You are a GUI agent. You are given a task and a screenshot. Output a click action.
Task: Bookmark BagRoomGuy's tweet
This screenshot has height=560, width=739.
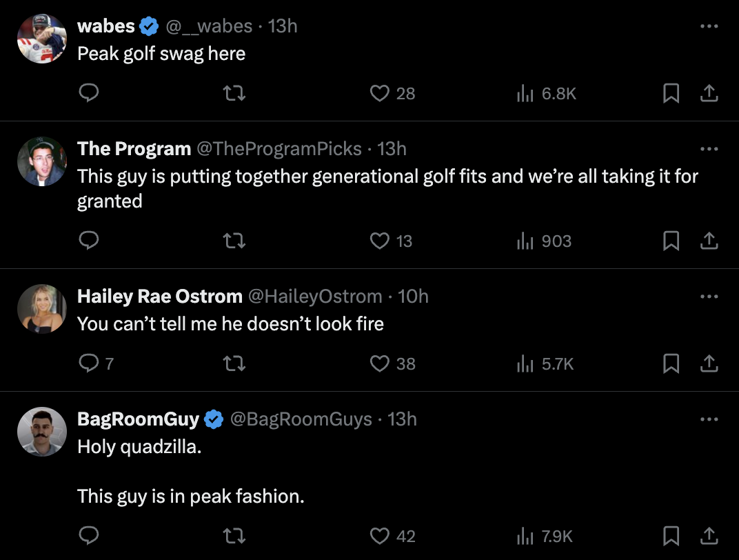[x=671, y=536]
